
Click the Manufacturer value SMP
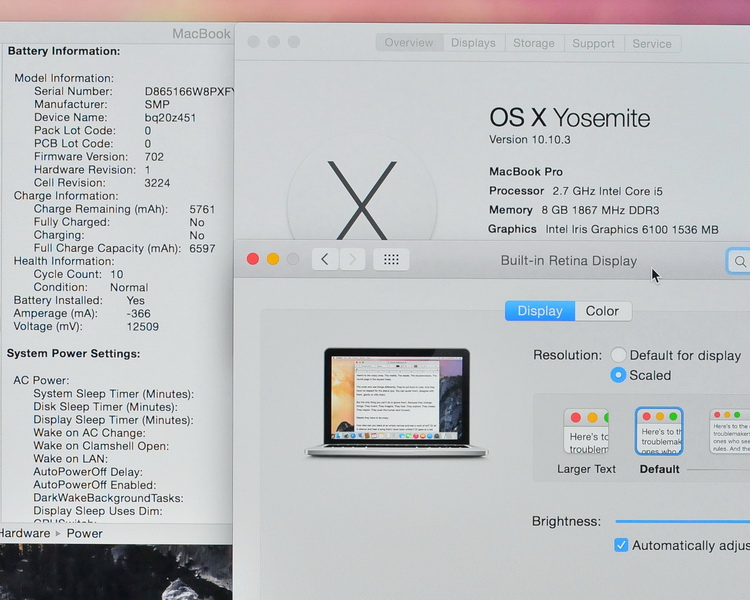pos(157,104)
